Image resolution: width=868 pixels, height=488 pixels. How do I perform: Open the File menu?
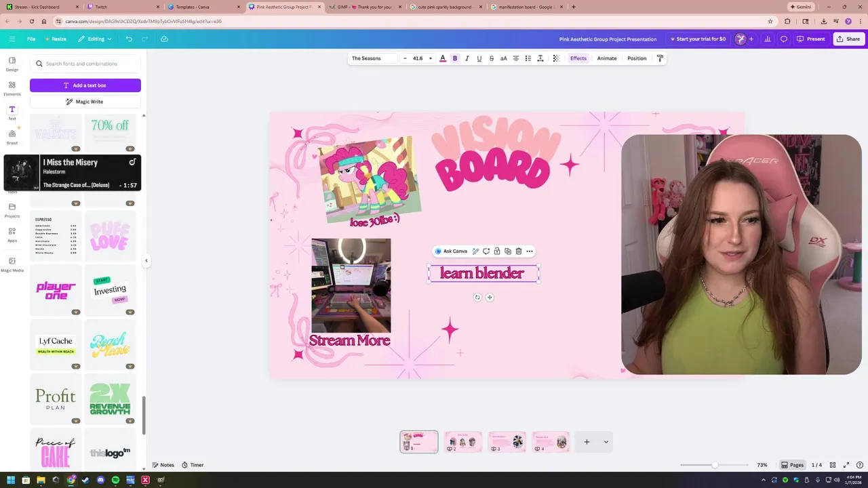(31, 39)
